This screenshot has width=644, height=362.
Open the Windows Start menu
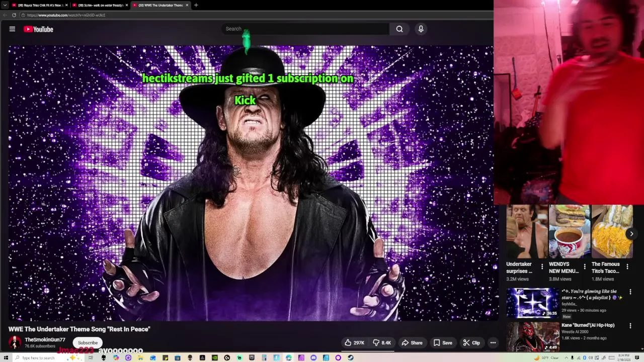[6, 357]
